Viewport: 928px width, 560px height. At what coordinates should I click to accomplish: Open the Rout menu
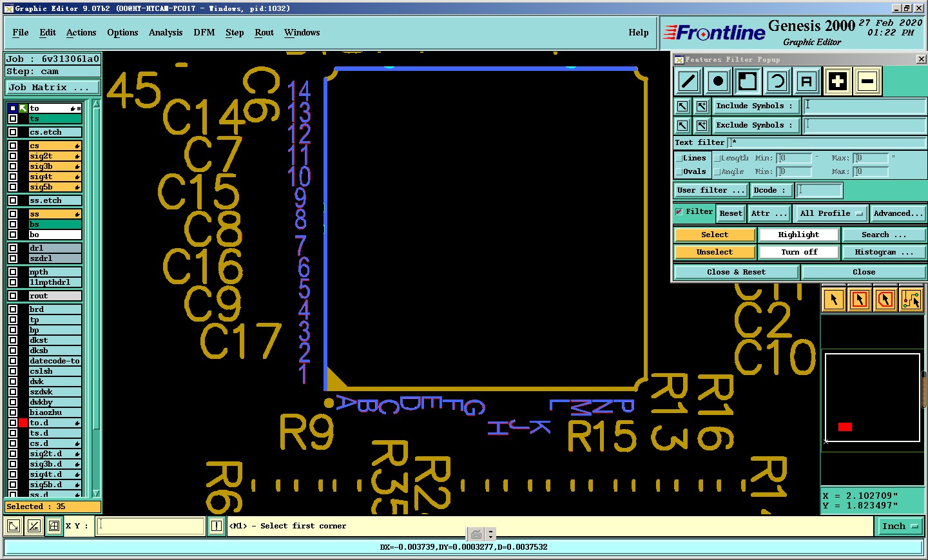[264, 33]
